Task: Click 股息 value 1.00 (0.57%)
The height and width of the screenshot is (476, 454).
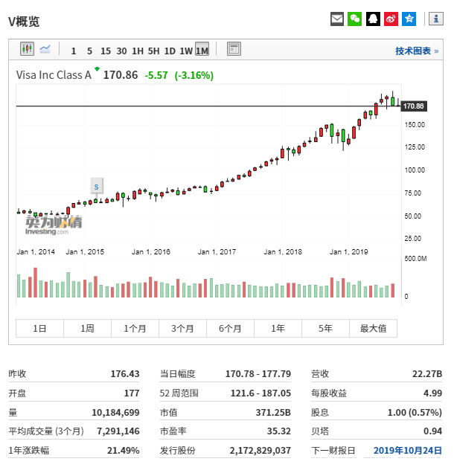Action: click(x=415, y=413)
